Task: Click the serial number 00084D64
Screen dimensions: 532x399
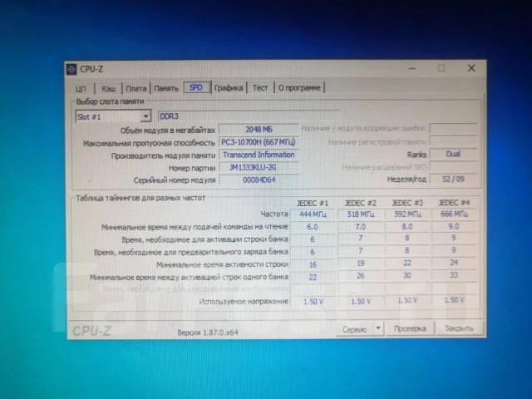Action: (259, 180)
